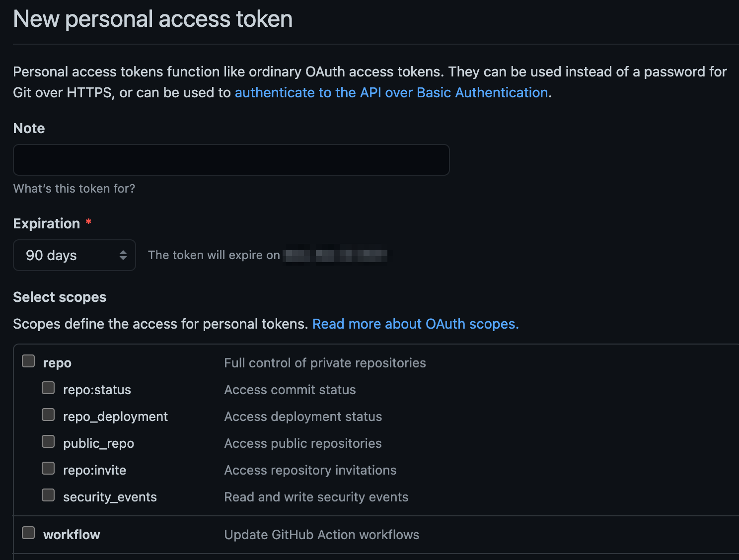Enable the top-level repo scope checkbox

pos(28,361)
